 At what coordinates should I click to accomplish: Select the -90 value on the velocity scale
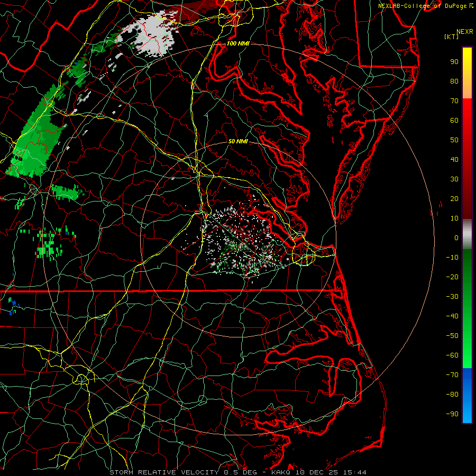(452, 414)
